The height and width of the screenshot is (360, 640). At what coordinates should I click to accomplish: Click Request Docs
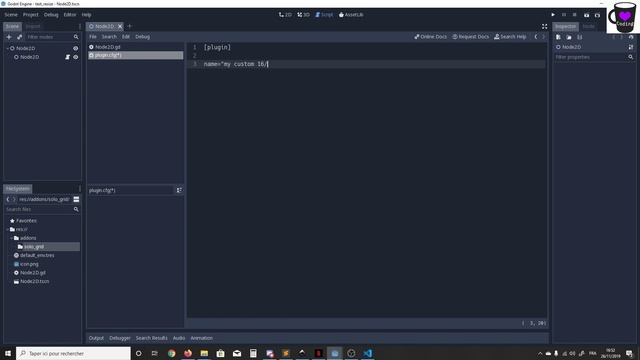(x=471, y=37)
